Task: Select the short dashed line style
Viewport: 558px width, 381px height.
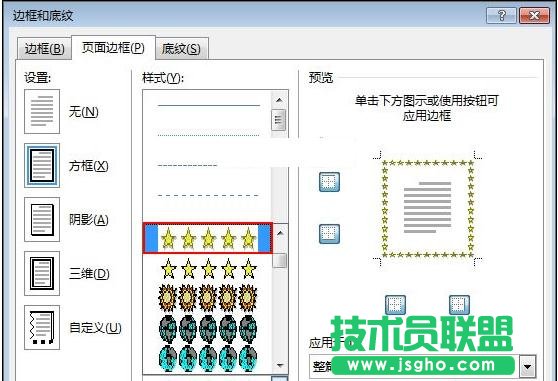Action: tap(187, 165)
